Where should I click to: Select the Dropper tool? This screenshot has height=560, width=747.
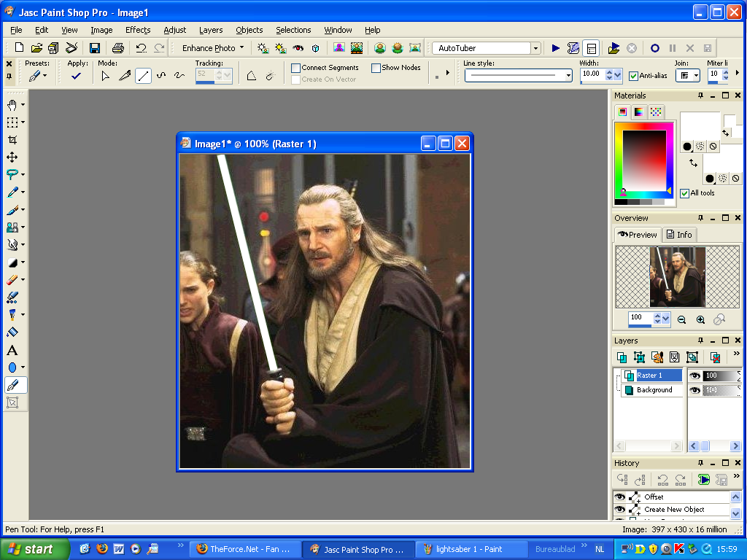[x=13, y=191]
